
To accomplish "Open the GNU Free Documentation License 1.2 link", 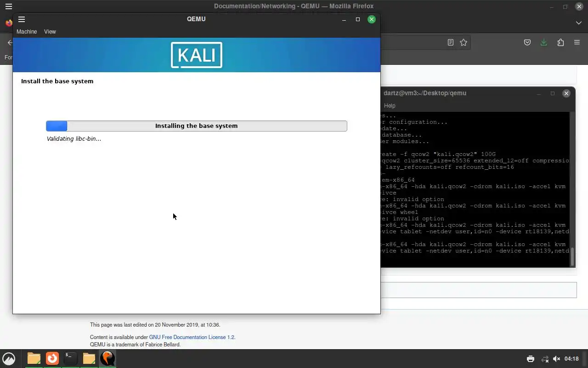I will [x=192, y=337].
